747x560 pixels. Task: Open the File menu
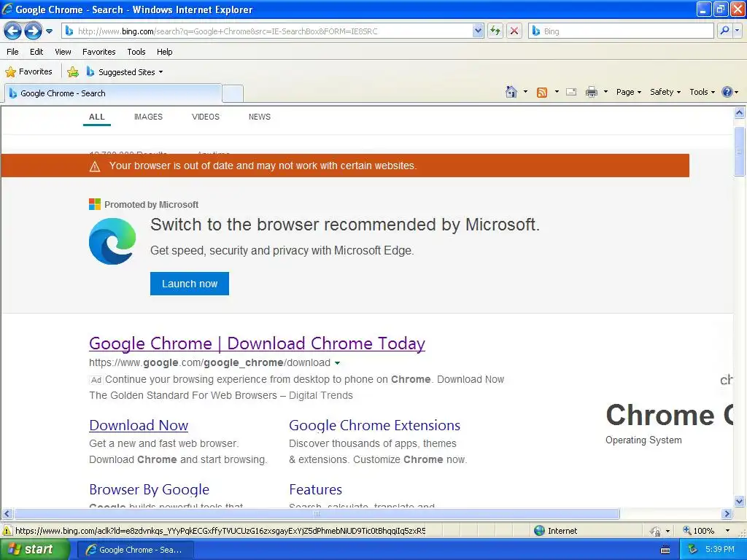(x=13, y=52)
